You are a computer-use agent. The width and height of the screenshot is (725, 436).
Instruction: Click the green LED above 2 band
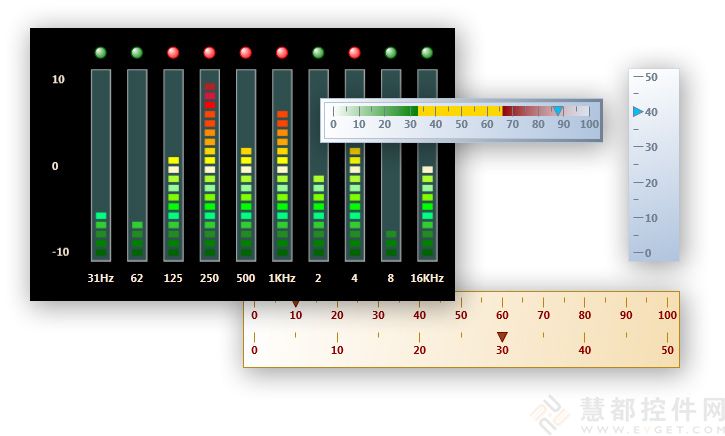pyautogui.click(x=318, y=52)
